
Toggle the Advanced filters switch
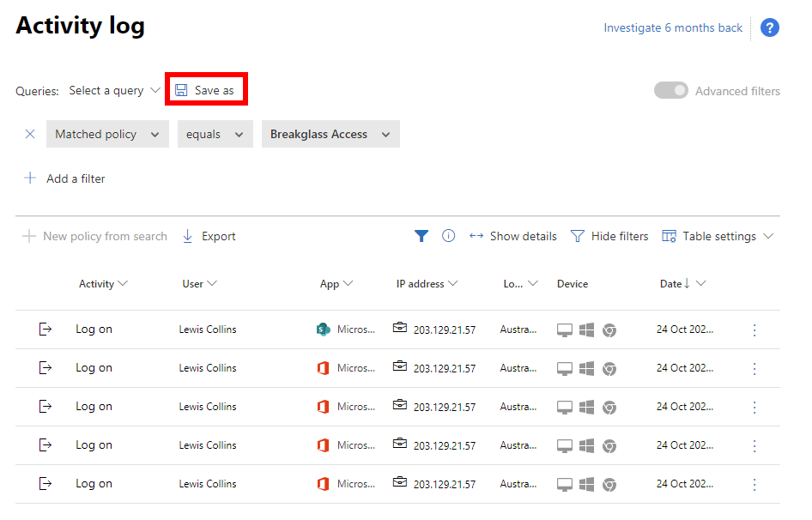[671, 90]
